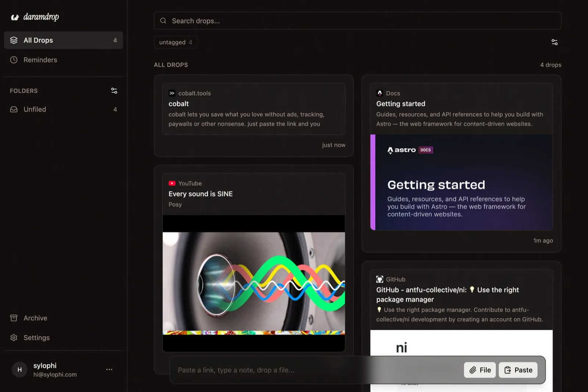Click the ALL DROPS heading
The image size is (588, 392).
coord(171,65)
